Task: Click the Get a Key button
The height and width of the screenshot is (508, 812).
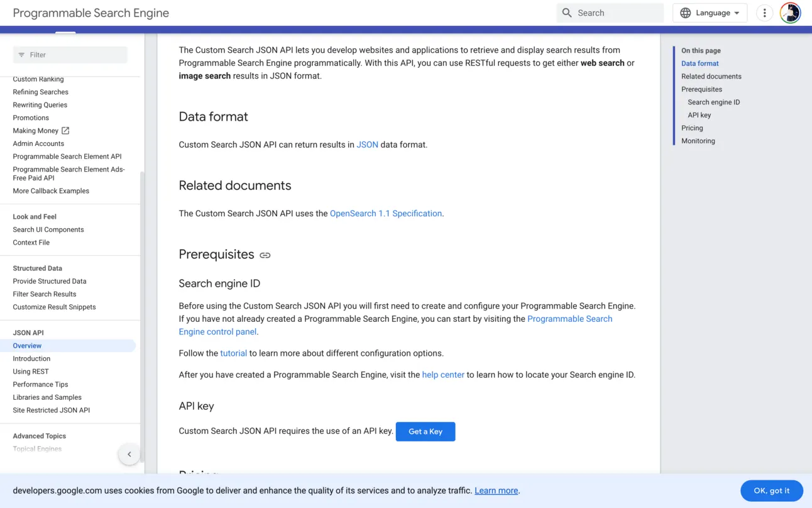Action: (425, 431)
